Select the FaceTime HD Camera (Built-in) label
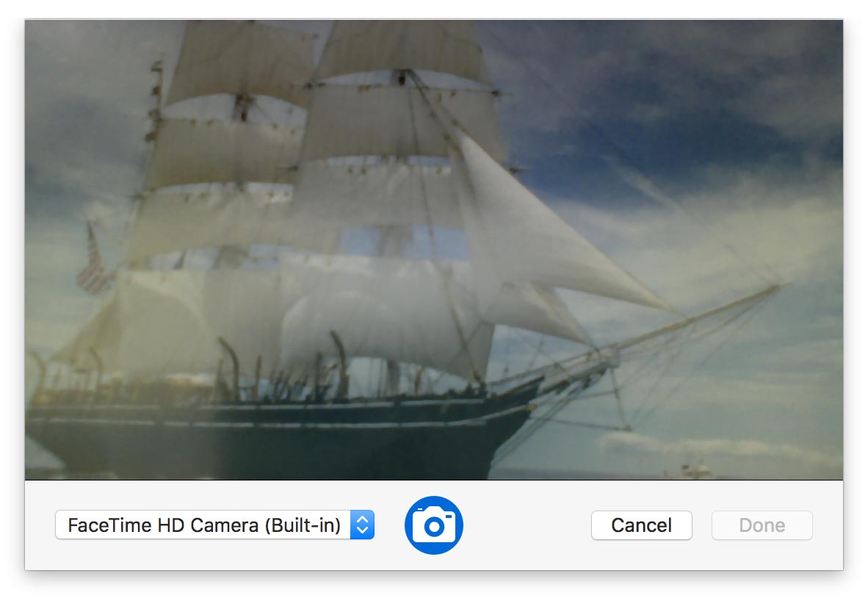Image resolution: width=868 pixels, height=601 pixels. pyautogui.click(x=203, y=525)
